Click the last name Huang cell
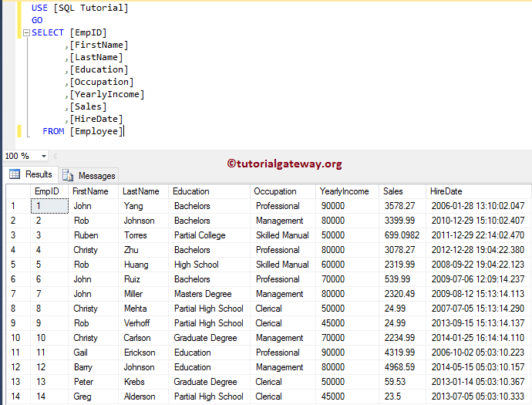Screen dimensions: 532x405 click(143, 265)
